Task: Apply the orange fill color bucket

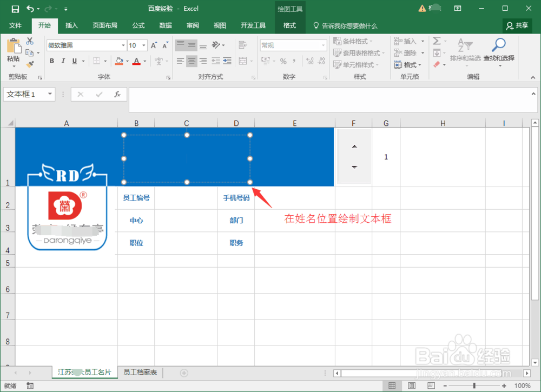Action: (119, 61)
